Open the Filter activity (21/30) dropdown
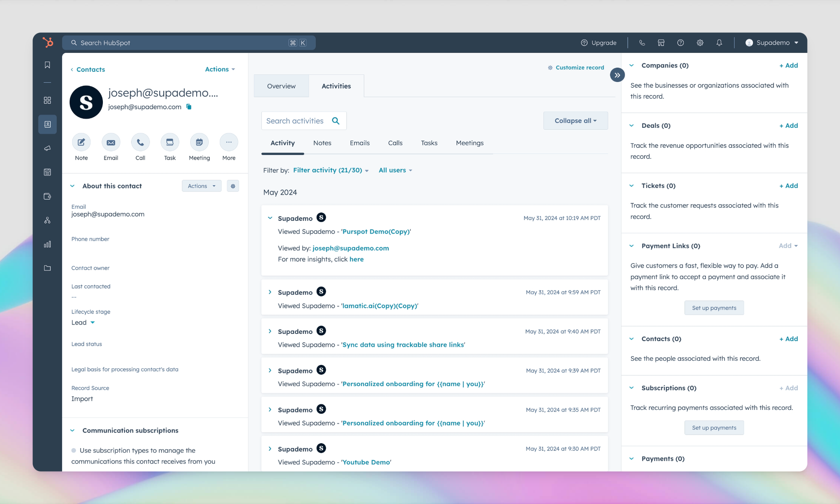 331,170
